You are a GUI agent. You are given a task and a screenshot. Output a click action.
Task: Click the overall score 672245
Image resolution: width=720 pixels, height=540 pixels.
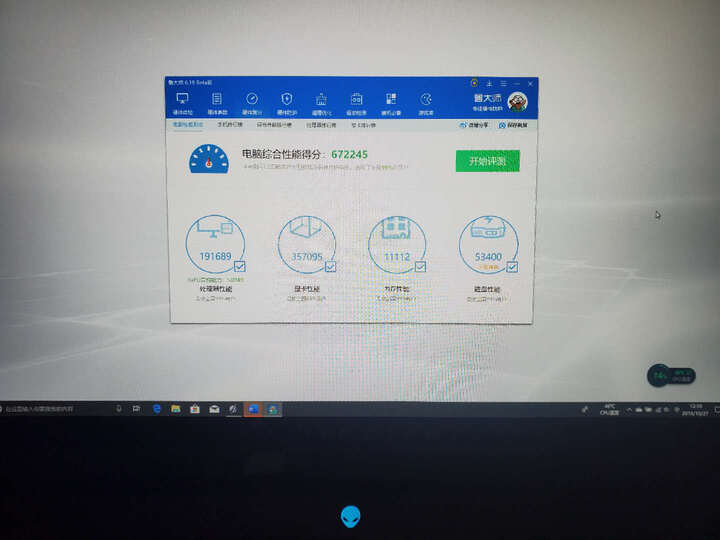(x=349, y=154)
